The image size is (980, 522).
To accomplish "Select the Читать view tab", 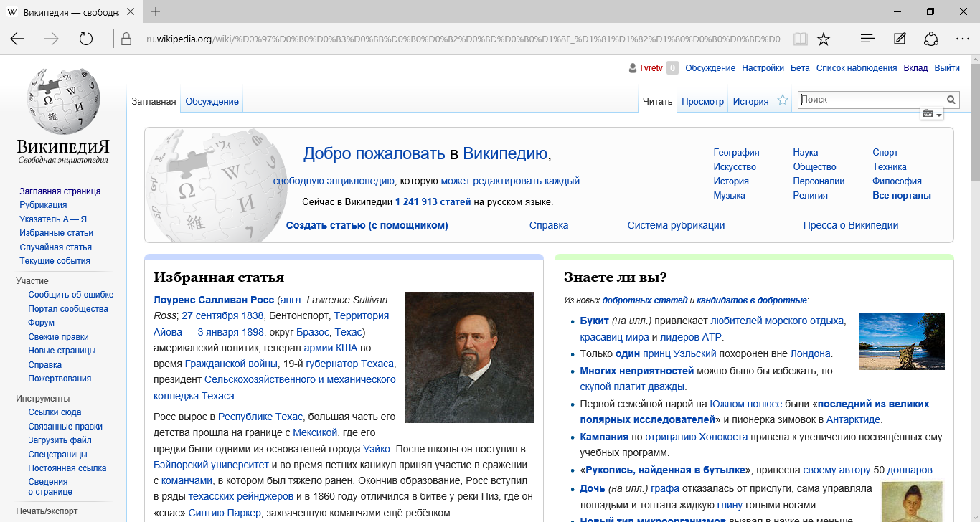I will [657, 101].
